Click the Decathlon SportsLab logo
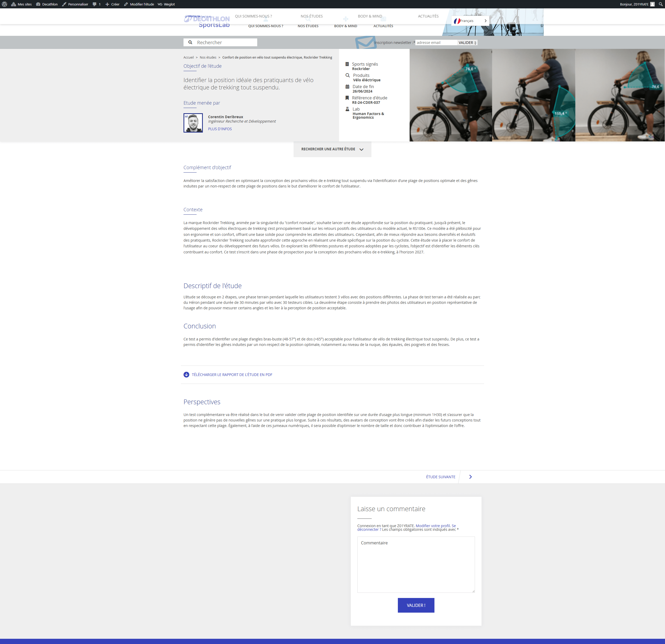Image resolution: width=665 pixels, height=644 pixels. [207, 21]
